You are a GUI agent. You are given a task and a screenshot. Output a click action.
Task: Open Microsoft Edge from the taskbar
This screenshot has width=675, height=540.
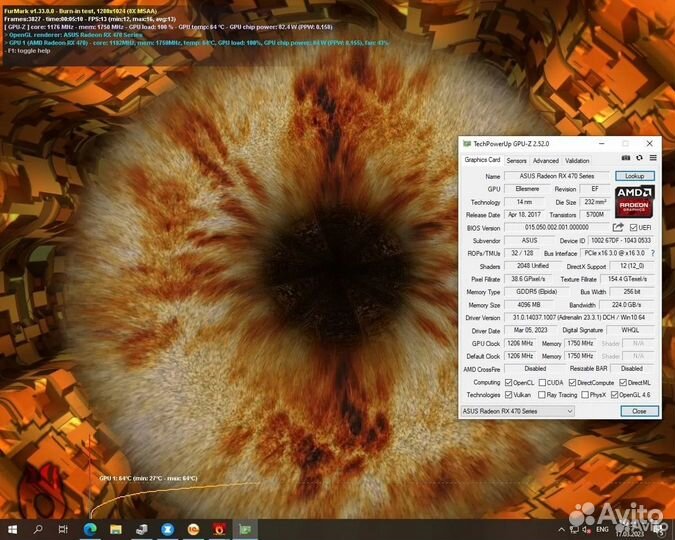pyautogui.click(x=89, y=529)
